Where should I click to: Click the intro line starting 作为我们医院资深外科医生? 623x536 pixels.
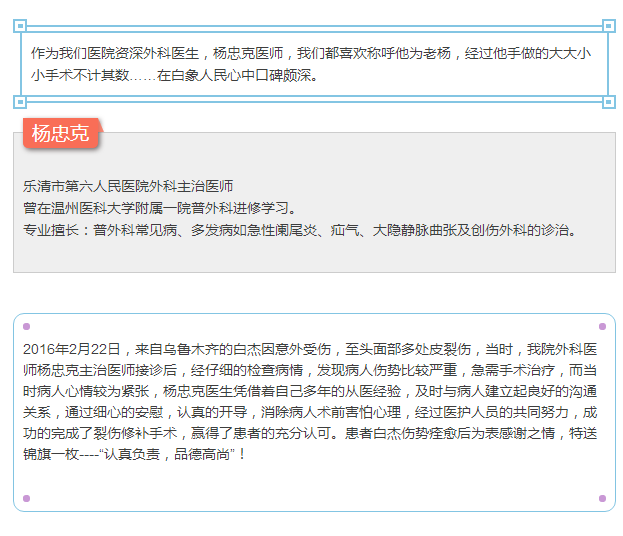coord(310,52)
